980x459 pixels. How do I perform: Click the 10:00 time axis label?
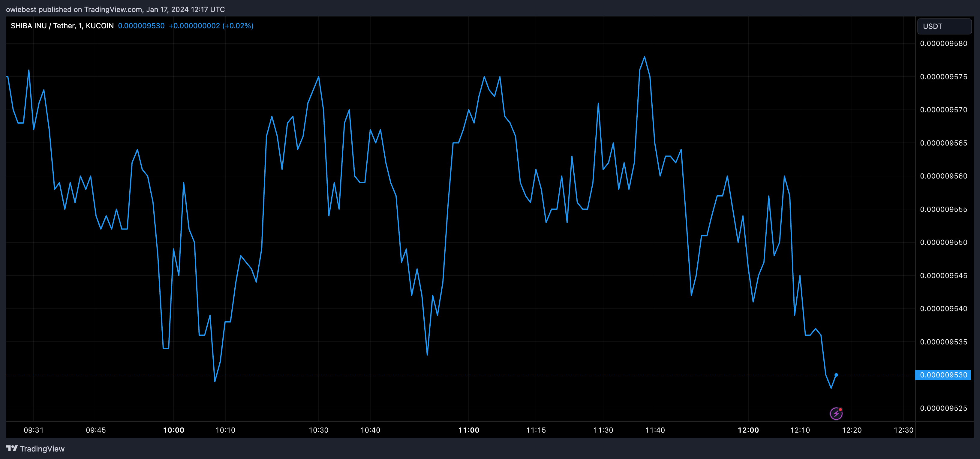(x=173, y=430)
